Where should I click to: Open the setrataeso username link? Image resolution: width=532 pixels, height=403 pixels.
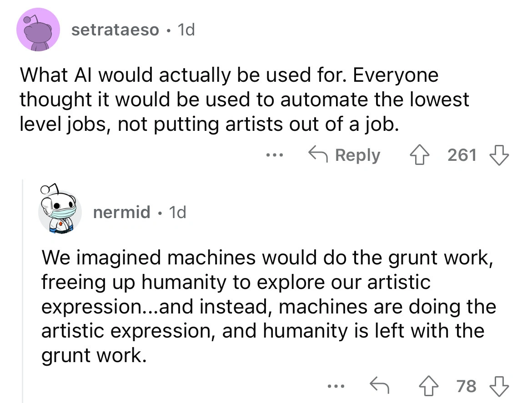click(x=115, y=30)
